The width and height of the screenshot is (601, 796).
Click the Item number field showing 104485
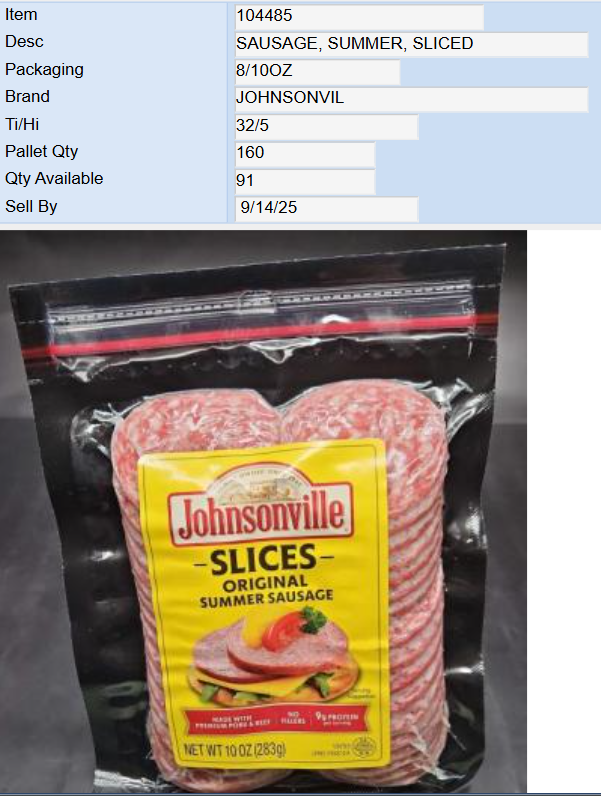359,17
